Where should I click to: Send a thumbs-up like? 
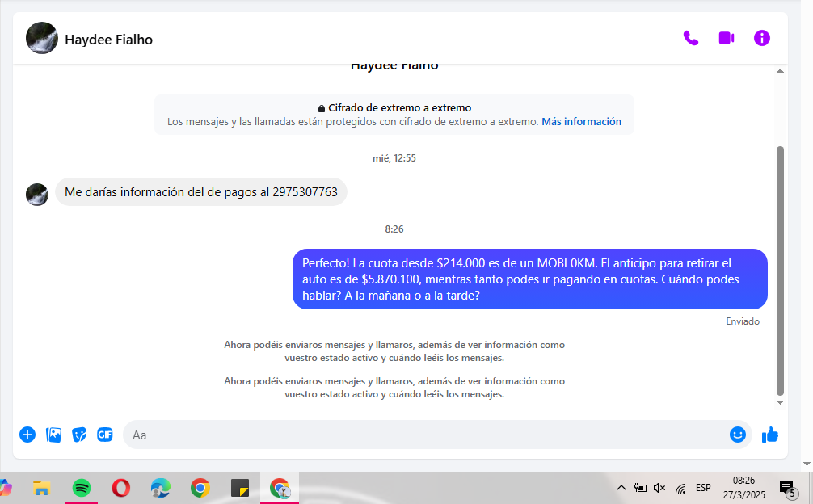click(770, 435)
